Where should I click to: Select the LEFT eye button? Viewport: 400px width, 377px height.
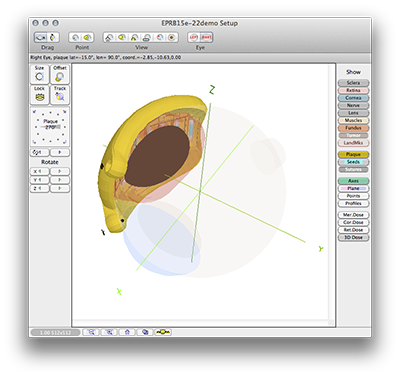pos(194,37)
